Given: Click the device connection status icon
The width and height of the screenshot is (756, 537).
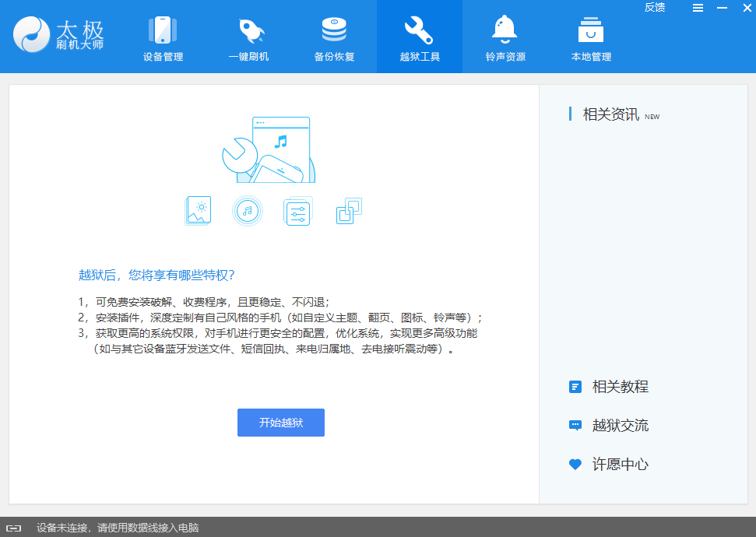Looking at the screenshot, I should 15,528.
